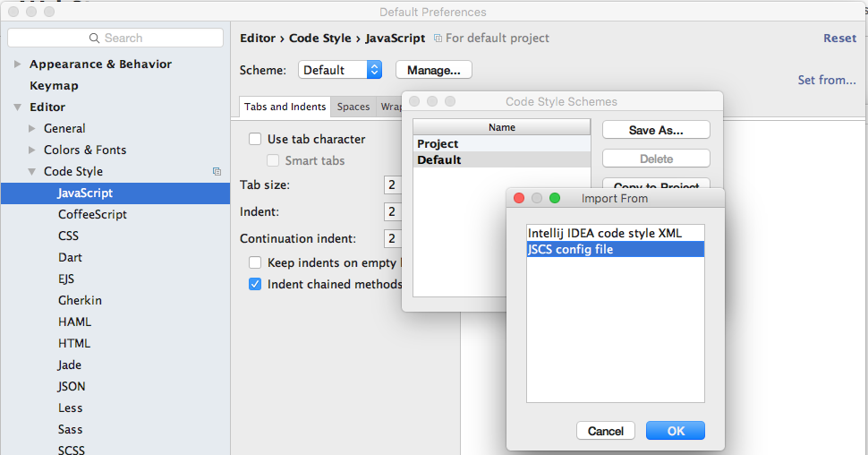Click the search magnifier icon
The width and height of the screenshot is (868, 455).
pyautogui.click(x=94, y=38)
